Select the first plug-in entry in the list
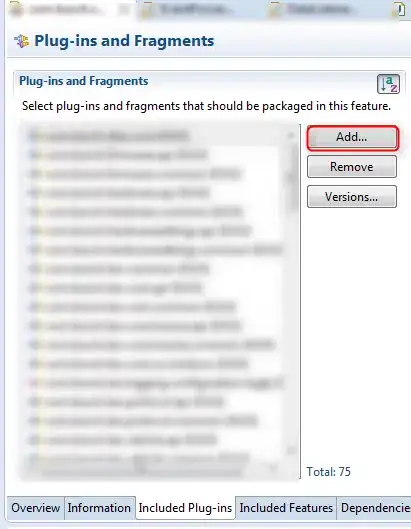 coord(109,136)
